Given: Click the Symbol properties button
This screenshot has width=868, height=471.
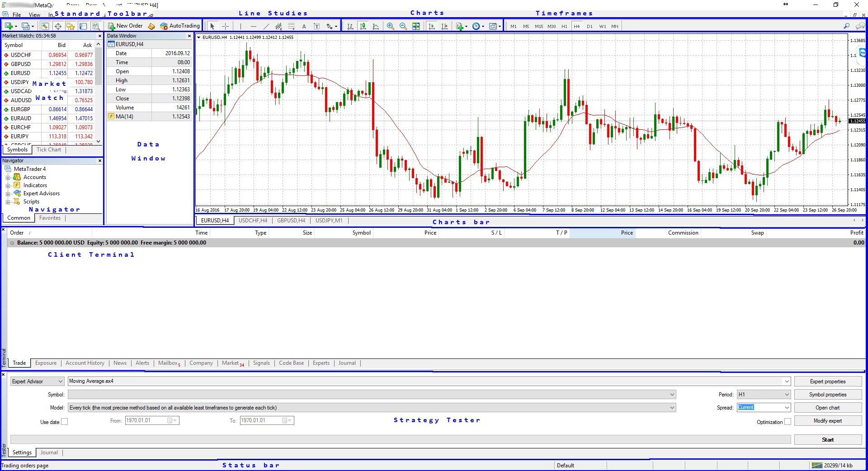Looking at the screenshot, I should point(828,395).
